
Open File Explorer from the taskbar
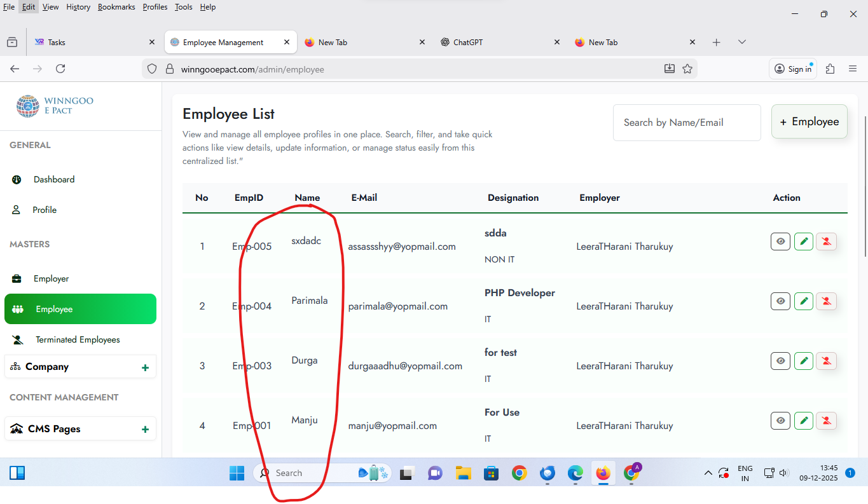pos(463,473)
